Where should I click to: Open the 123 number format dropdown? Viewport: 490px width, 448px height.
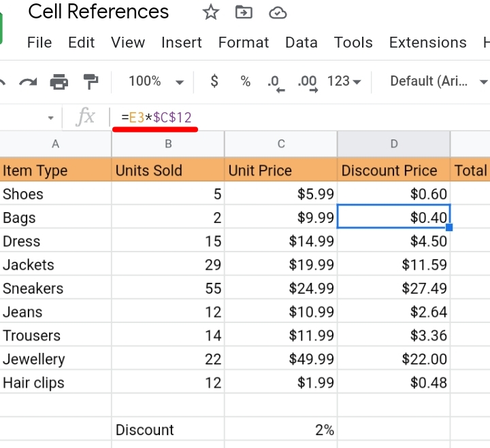pos(344,82)
